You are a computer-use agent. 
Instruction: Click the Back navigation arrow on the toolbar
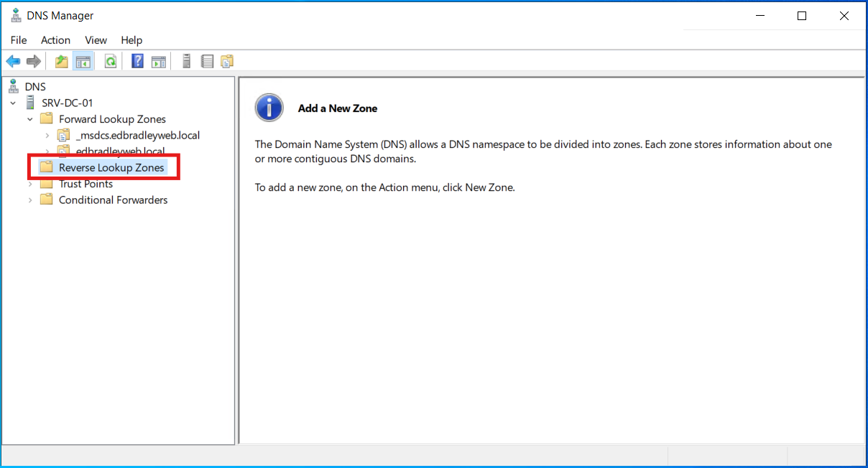13,60
